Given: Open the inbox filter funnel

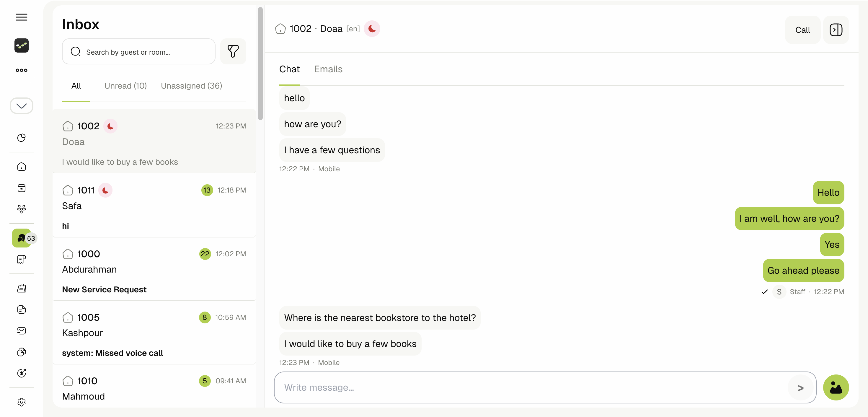Looking at the screenshot, I should click(x=233, y=51).
